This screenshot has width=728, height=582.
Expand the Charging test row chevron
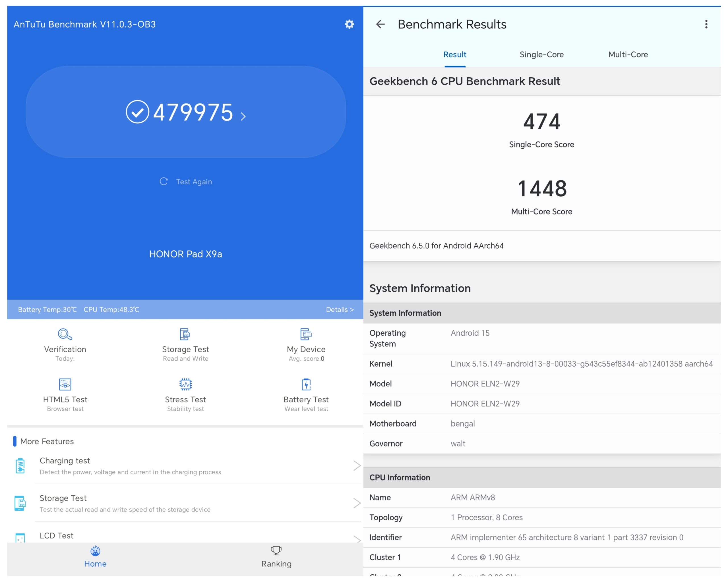[x=357, y=466]
